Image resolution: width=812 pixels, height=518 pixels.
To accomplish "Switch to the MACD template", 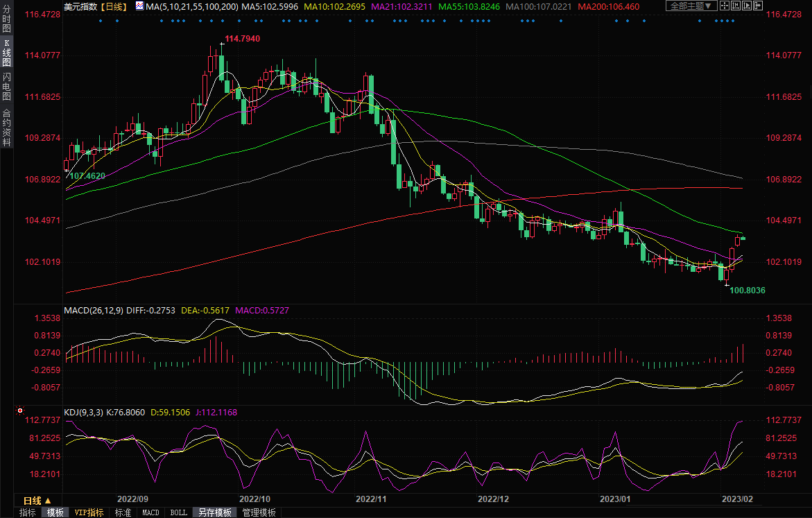I will tap(150, 512).
